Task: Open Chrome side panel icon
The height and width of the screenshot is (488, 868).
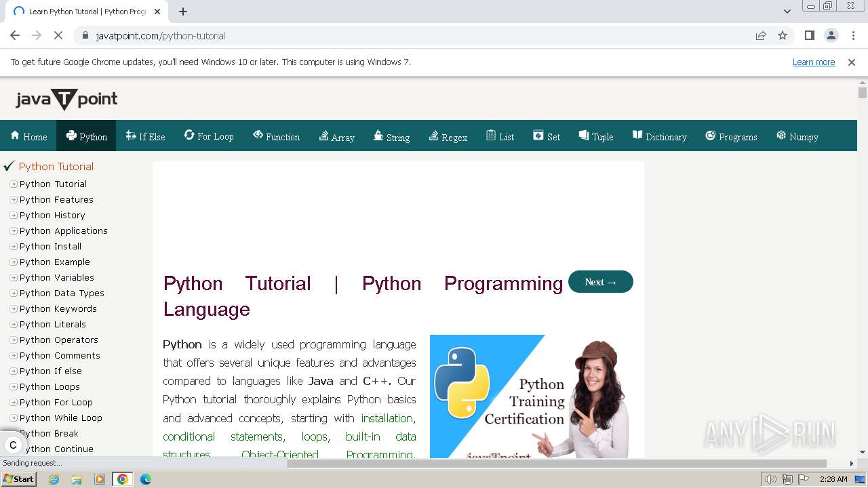Action: (x=809, y=35)
